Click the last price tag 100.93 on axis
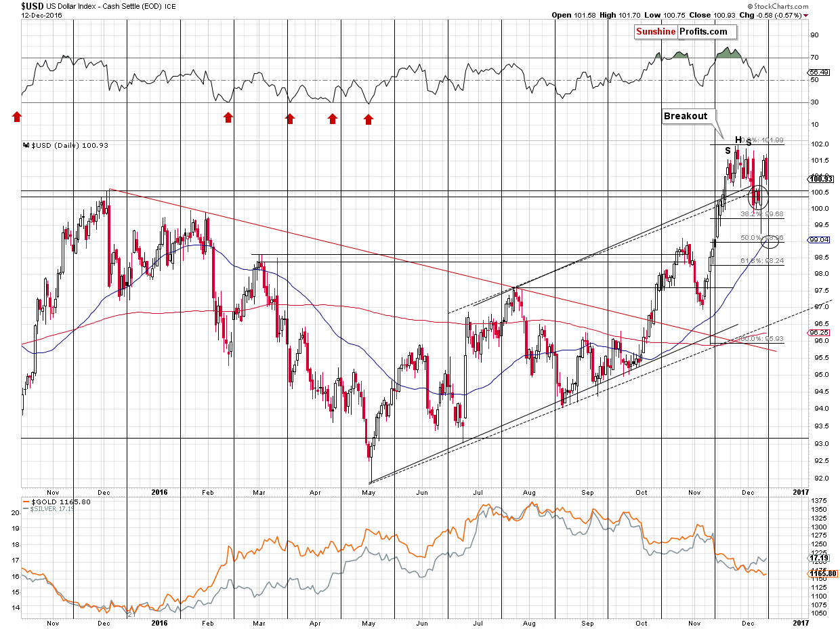The width and height of the screenshot is (840, 629). pyautogui.click(x=820, y=178)
